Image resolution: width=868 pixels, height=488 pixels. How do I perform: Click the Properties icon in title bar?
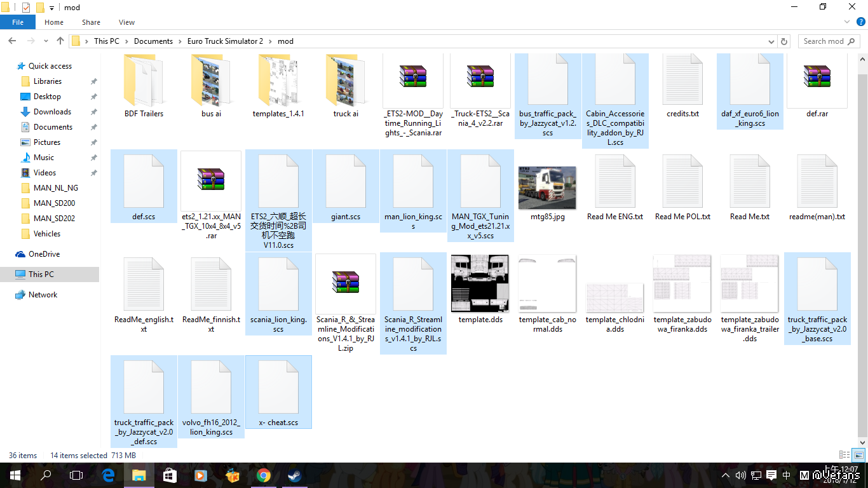click(26, 8)
